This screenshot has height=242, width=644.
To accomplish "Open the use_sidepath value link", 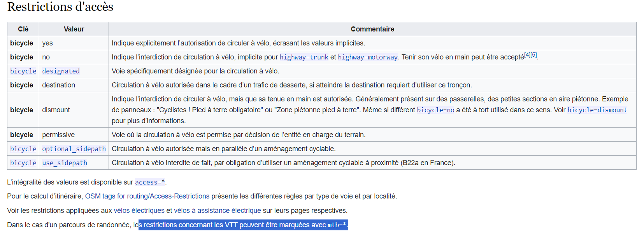I will [65, 163].
